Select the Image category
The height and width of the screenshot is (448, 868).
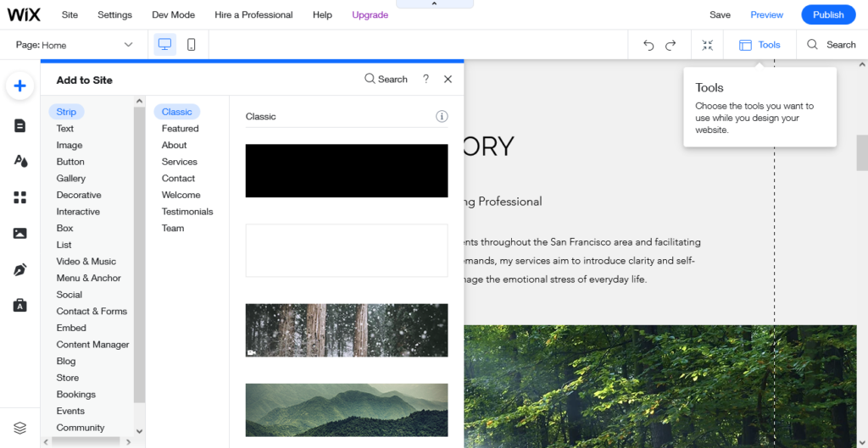click(70, 145)
